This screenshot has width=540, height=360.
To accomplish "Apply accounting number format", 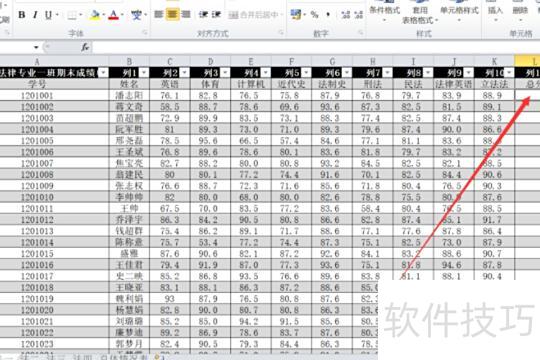I will (295, 14).
